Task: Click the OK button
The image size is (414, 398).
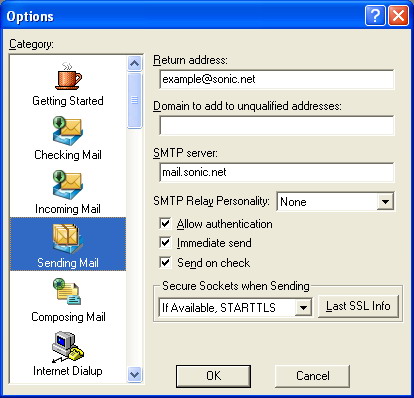Action: coord(213,376)
